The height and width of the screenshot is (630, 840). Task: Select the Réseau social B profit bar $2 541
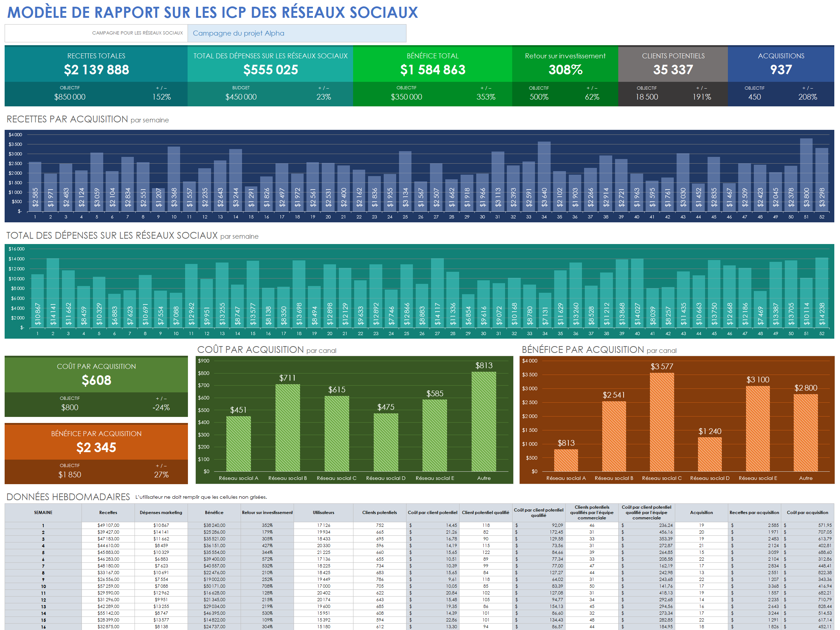(x=614, y=436)
